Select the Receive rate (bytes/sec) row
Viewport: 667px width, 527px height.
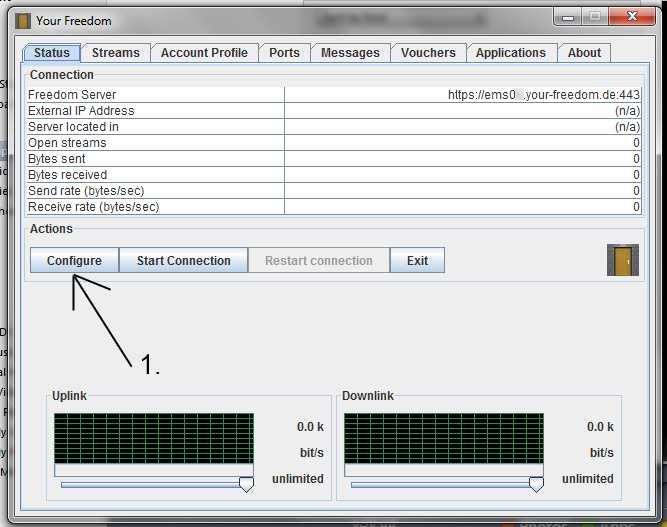click(334, 207)
